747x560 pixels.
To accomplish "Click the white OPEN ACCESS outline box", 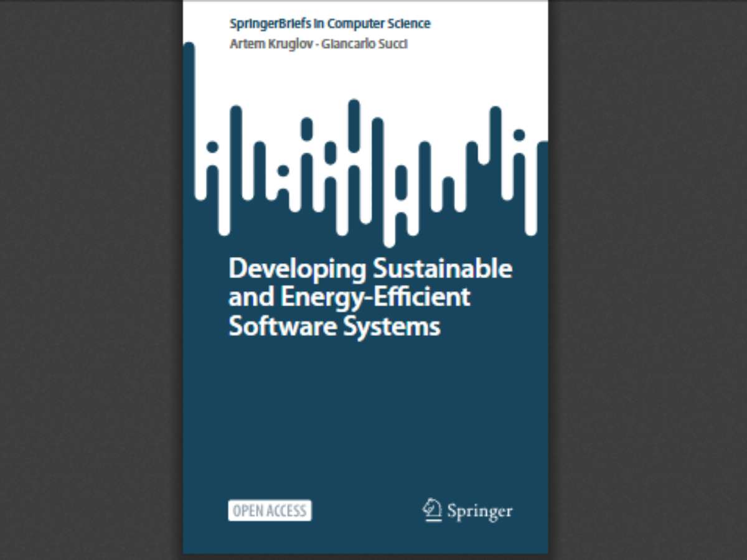I will coord(269,511).
